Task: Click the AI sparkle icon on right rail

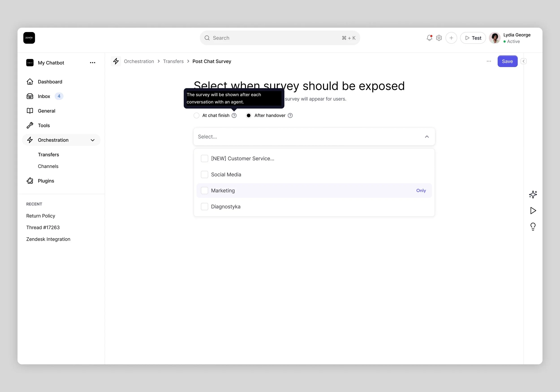Action: pyautogui.click(x=533, y=194)
